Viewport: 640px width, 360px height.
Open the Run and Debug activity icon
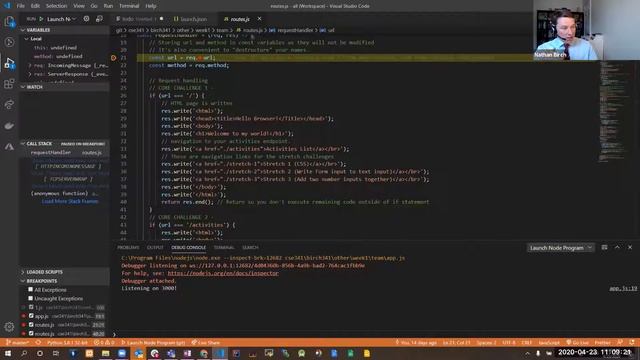(9, 63)
